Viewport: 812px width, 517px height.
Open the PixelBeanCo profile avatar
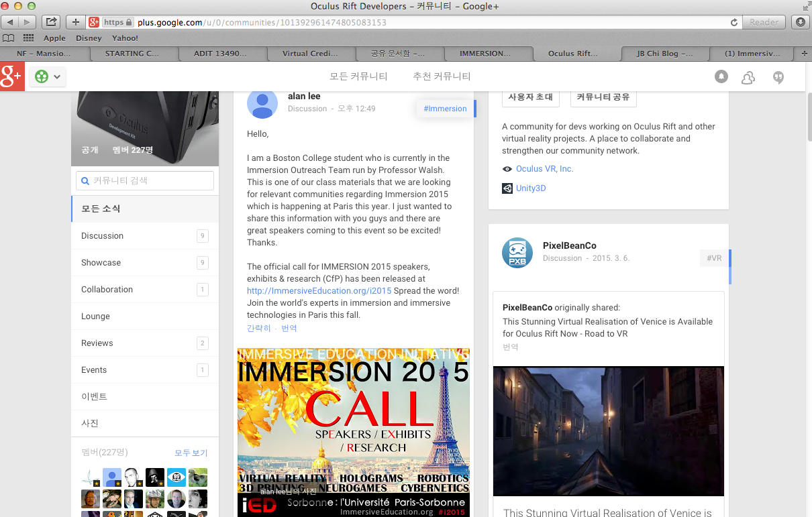[517, 252]
